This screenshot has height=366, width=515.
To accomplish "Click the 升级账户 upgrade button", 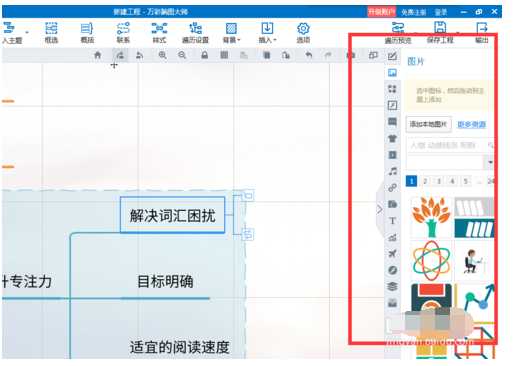I will (381, 12).
